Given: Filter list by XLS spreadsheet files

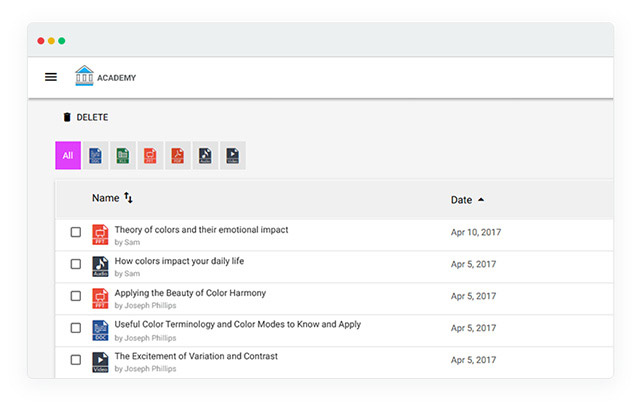Looking at the screenshot, I should [x=123, y=155].
